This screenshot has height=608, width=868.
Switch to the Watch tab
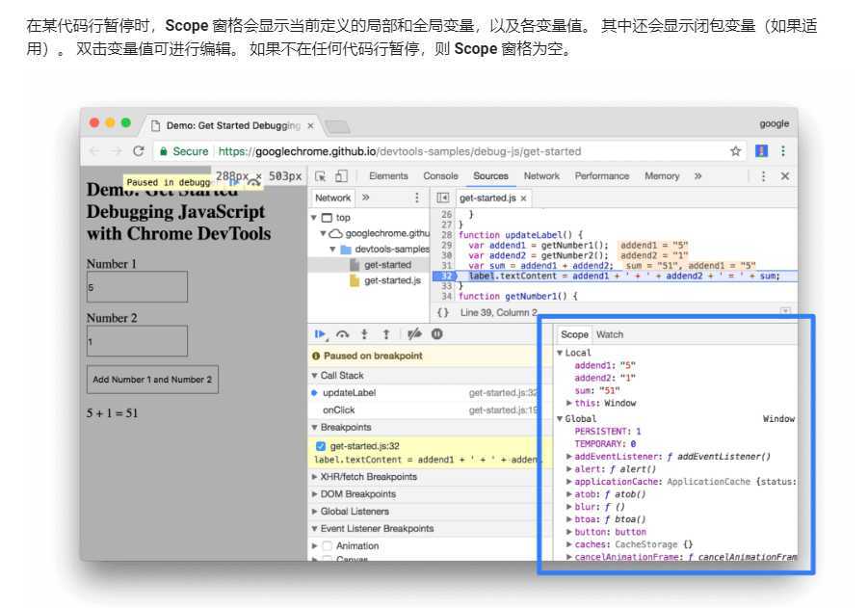coord(610,334)
